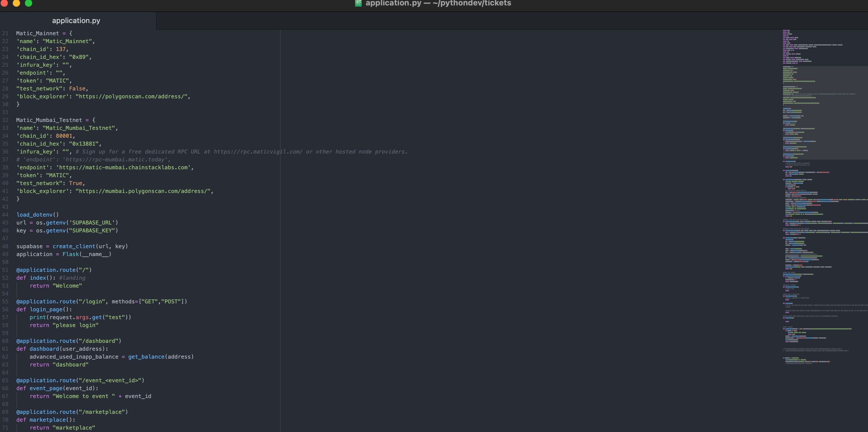Click def marketplace() definition
Viewport: 868px width, 432px height.
(46, 420)
